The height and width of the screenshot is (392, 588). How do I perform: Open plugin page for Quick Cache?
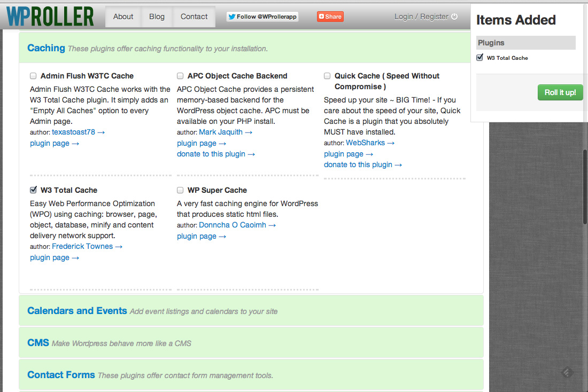click(x=349, y=154)
